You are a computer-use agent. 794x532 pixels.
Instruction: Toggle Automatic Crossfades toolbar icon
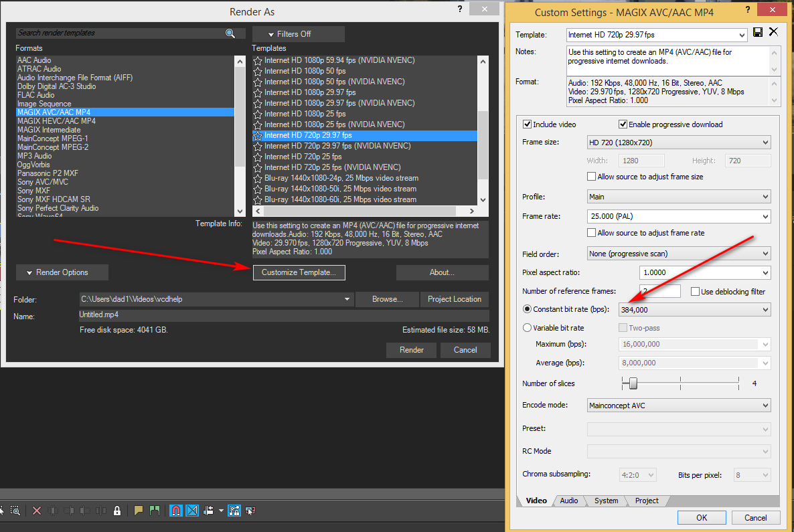click(x=192, y=511)
